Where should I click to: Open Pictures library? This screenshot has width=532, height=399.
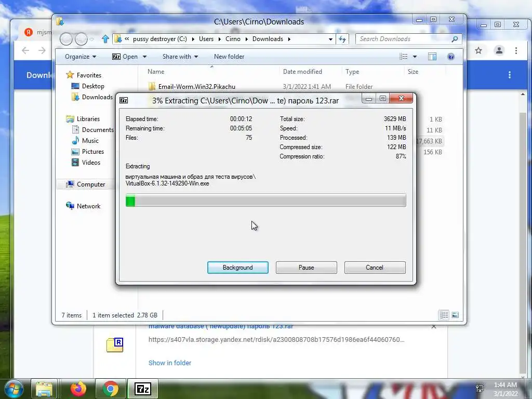click(x=92, y=152)
